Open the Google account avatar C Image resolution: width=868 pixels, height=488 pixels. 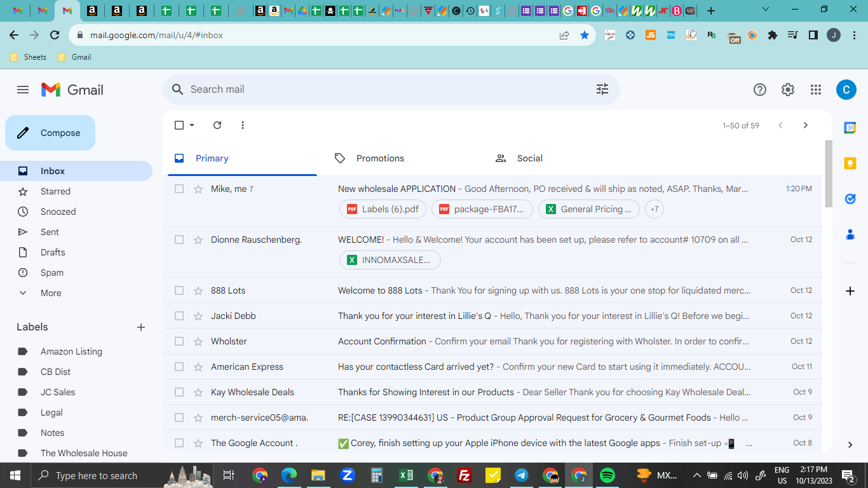tap(846, 90)
